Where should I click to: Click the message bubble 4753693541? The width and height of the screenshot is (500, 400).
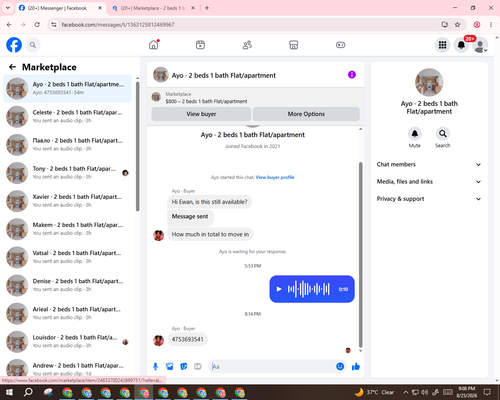[187, 339]
